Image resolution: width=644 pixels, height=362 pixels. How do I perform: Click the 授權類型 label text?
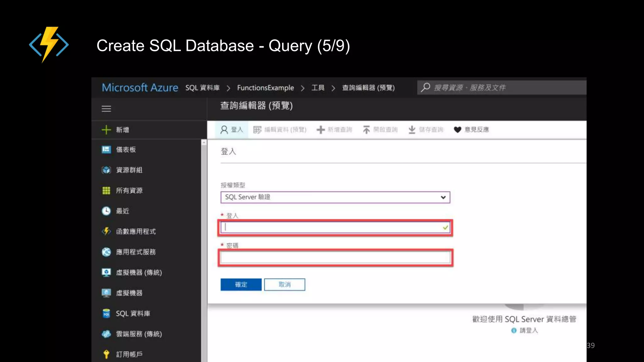click(233, 185)
